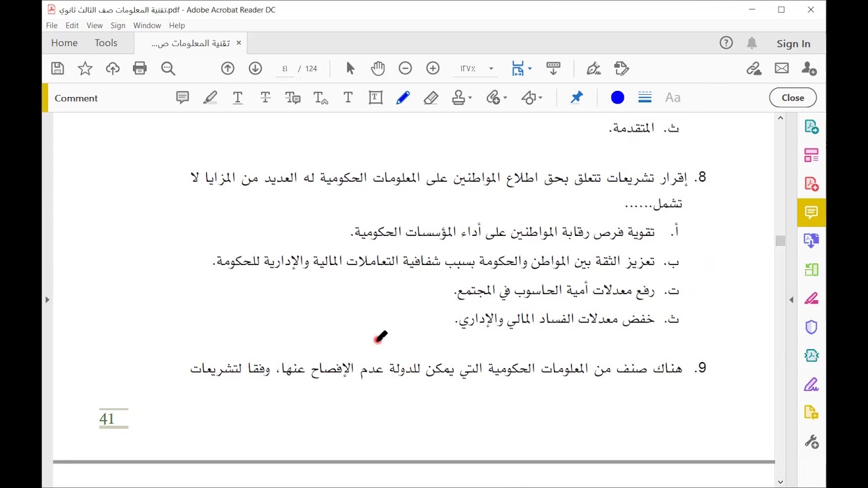Add the file to starred items

pyautogui.click(x=85, y=68)
